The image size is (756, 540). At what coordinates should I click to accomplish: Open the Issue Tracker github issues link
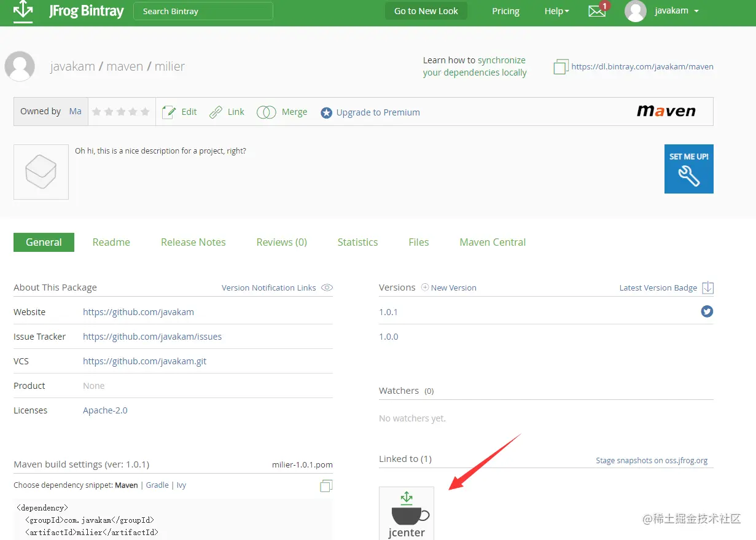point(152,337)
